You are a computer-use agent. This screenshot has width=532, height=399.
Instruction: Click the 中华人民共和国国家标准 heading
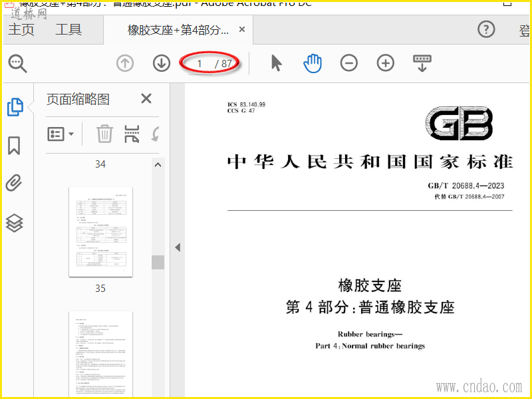pos(370,162)
